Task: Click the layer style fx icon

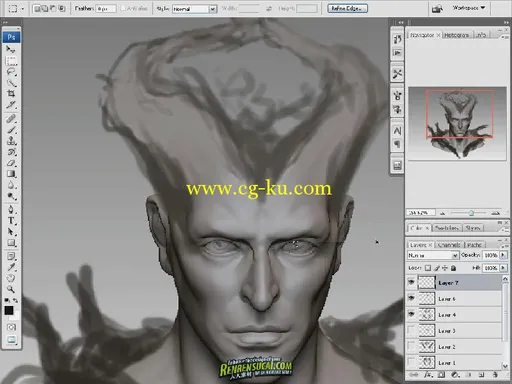Action: coord(428,375)
